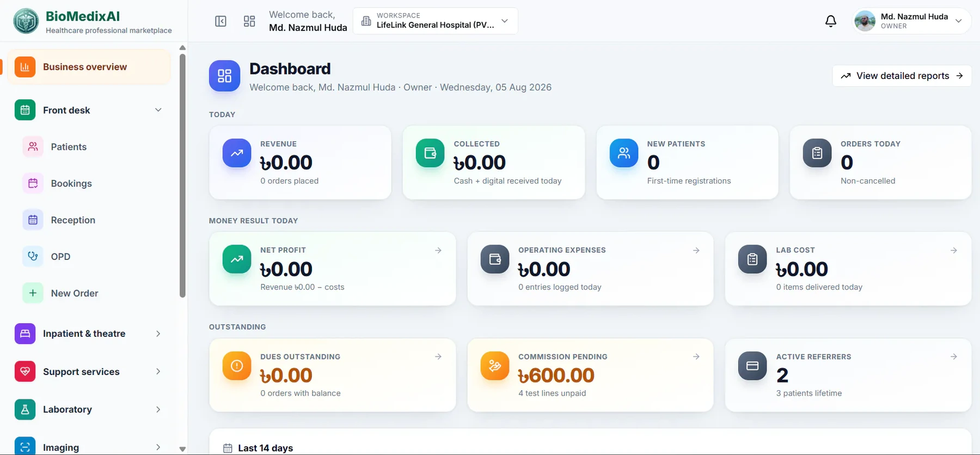Click the OPD stethoscope icon

33,256
